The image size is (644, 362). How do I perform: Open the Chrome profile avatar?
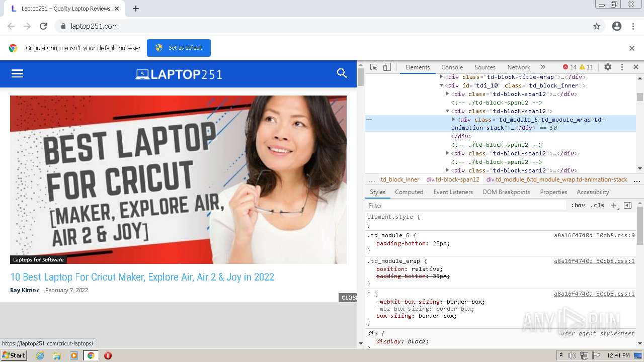(617, 26)
